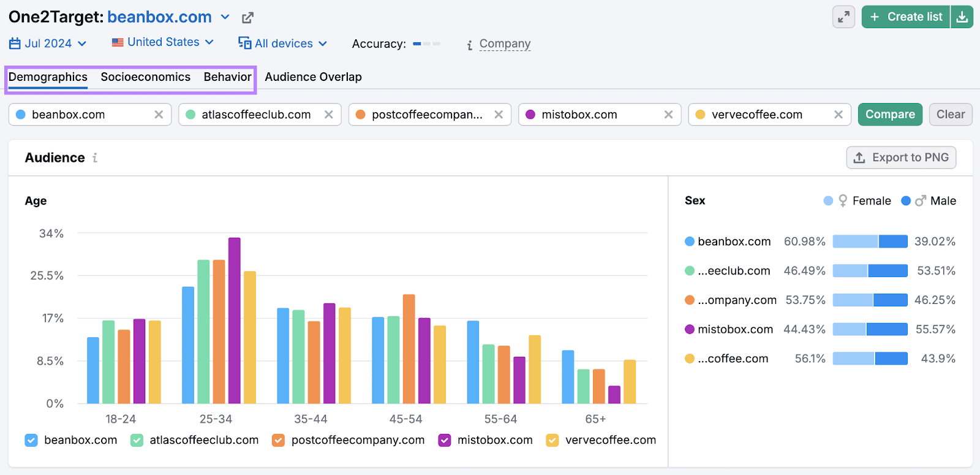Viewport: 980px width, 475px height.
Task: Click the green atlascoffeeclub bar for 18-24
Action: (x=108, y=362)
